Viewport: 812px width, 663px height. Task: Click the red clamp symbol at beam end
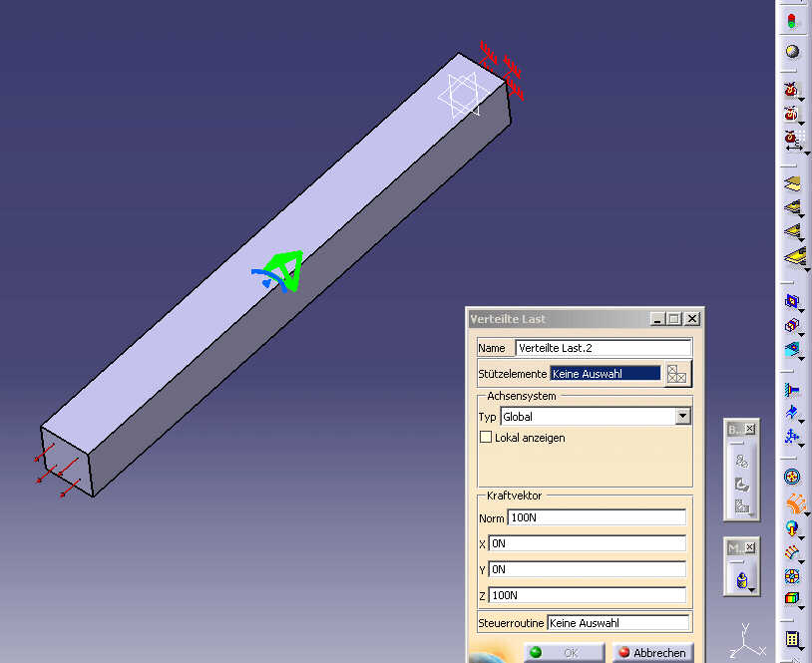pyautogui.click(x=503, y=70)
